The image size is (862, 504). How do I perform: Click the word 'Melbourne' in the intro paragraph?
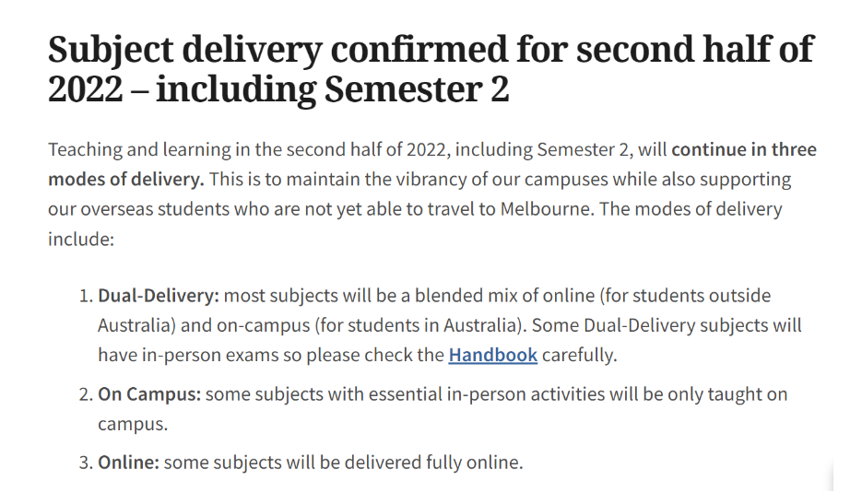547,209
